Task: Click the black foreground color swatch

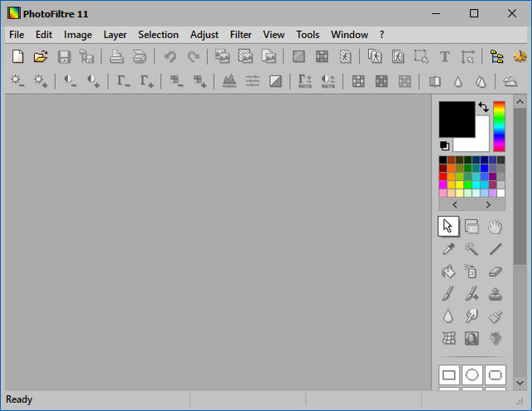Action: 456,119
